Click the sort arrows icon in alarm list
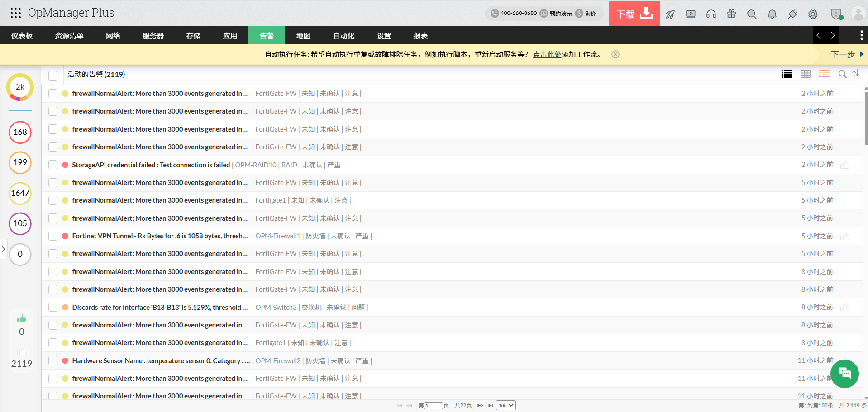 tap(856, 74)
